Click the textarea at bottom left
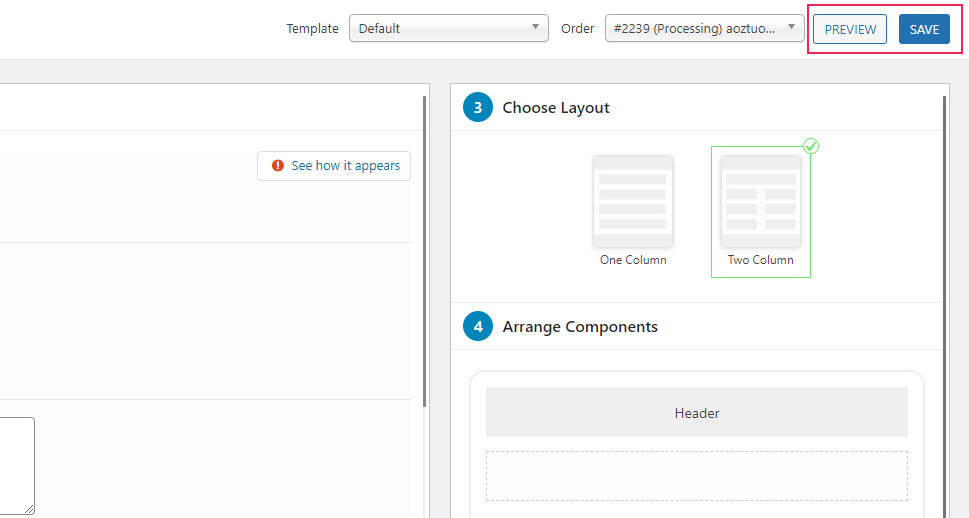969x518 pixels. (x=17, y=465)
